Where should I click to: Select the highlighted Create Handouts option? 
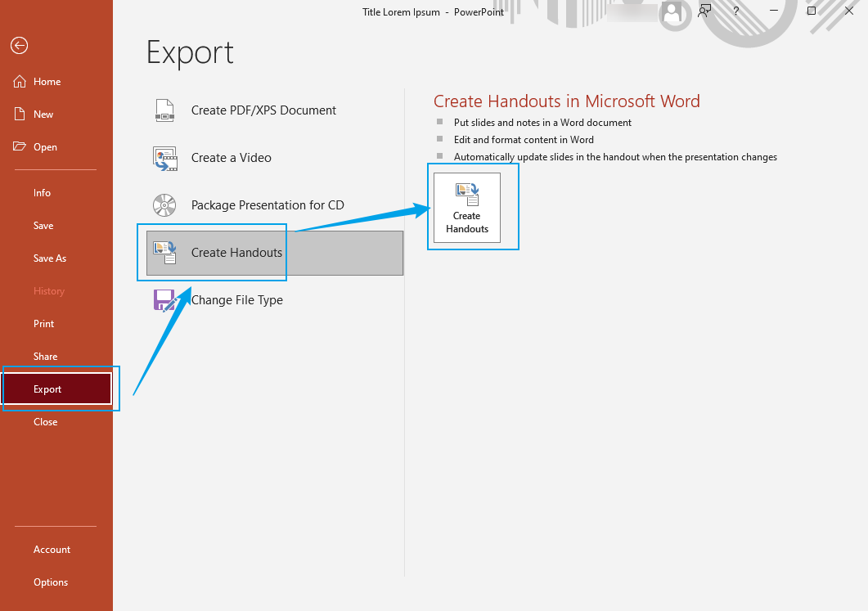(236, 252)
